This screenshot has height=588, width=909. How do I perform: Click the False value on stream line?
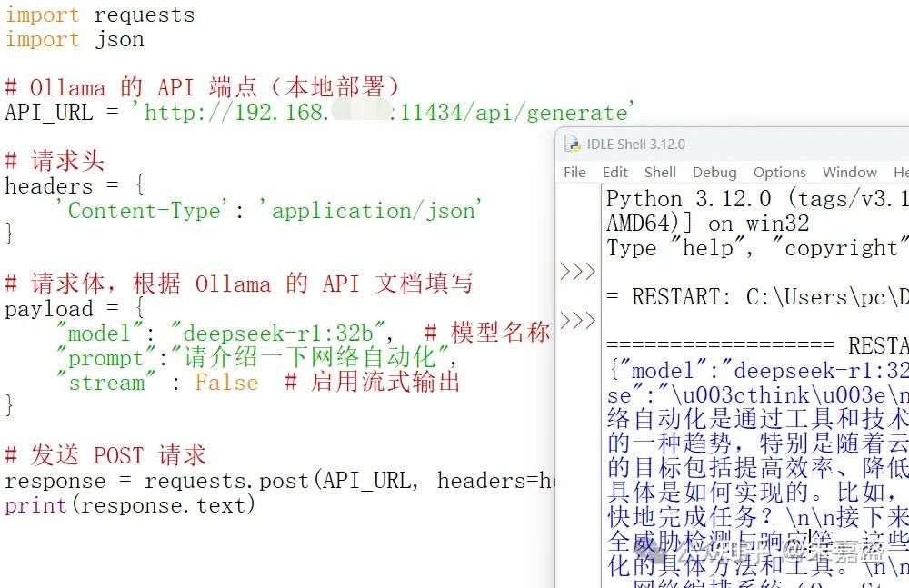click(x=226, y=383)
